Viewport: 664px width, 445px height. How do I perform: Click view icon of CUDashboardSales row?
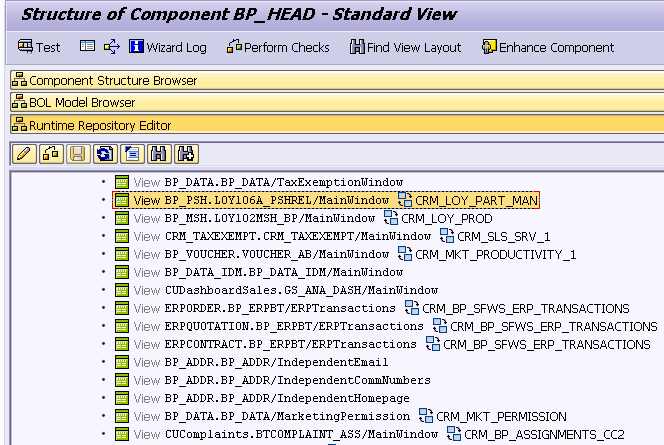point(122,290)
